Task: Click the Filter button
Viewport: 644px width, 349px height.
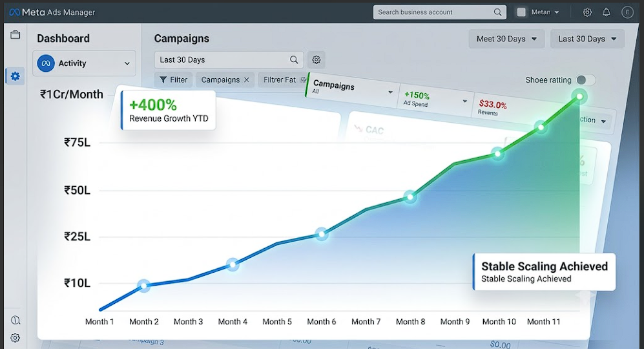Action: point(173,79)
